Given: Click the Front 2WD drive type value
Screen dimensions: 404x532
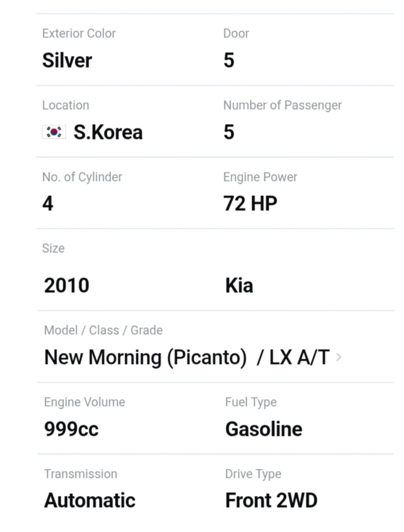Looking at the screenshot, I should pyautogui.click(x=271, y=500).
